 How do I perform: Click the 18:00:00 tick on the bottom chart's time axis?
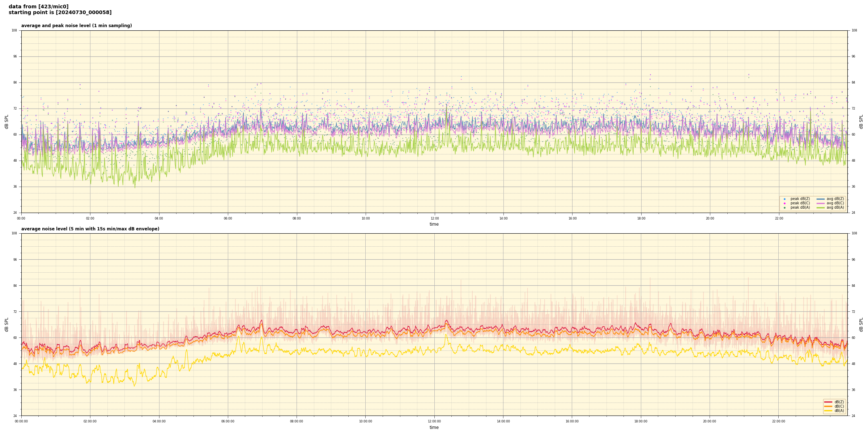(x=641, y=421)
